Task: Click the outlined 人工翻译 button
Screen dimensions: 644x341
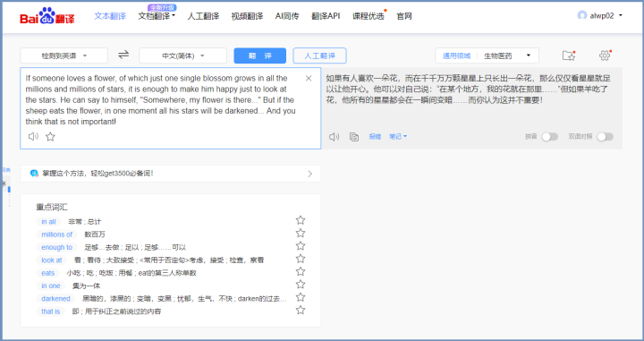Action: pyautogui.click(x=319, y=55)
